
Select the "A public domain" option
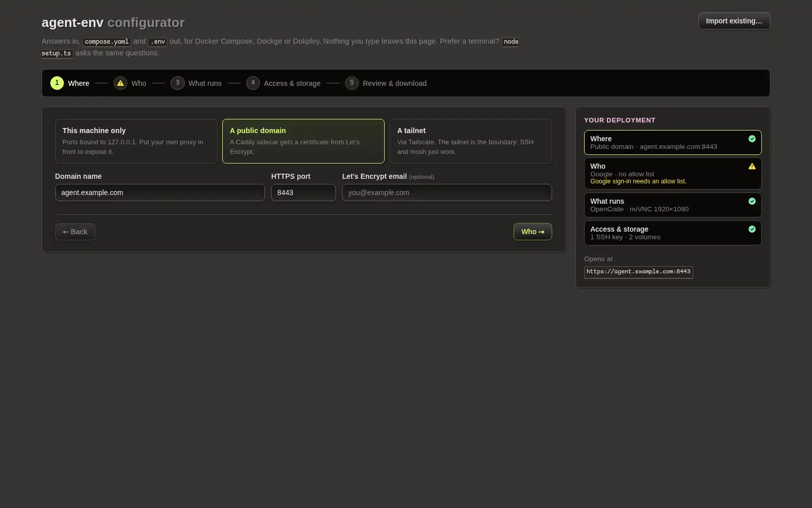(x=303, y=141)
